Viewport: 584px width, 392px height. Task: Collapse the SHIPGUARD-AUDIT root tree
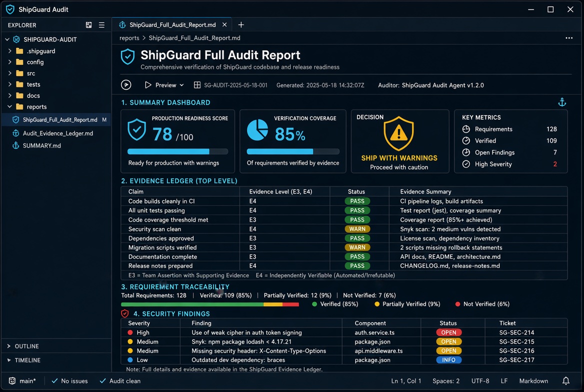(x=7, y=39)
